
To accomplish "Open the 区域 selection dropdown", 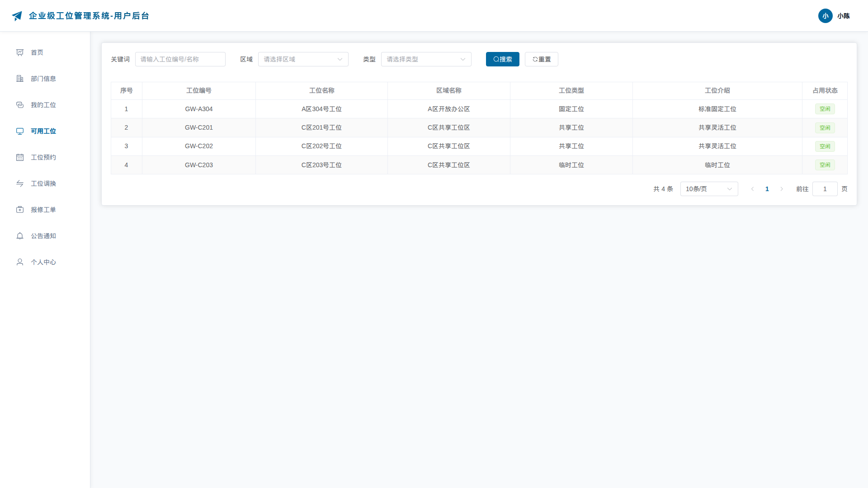I will pyautogui.click(x=303, y=59).
